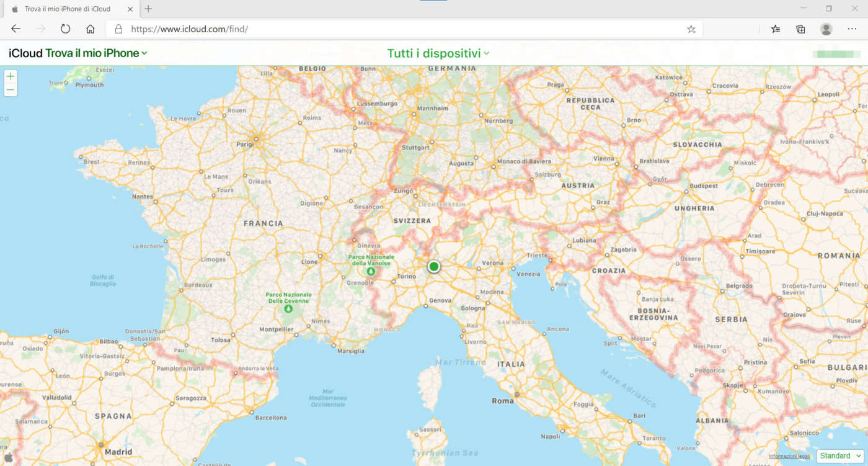Click the "FRANCIA" country label

point(263,223)
